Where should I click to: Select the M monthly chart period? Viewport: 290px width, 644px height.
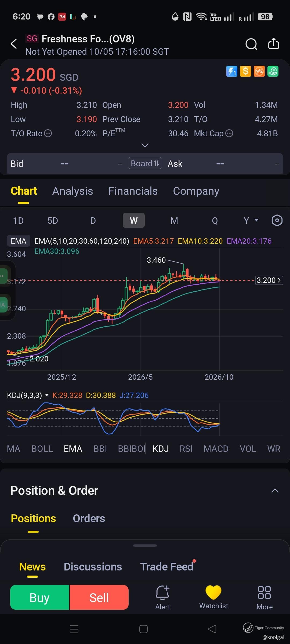coord(174,221)
